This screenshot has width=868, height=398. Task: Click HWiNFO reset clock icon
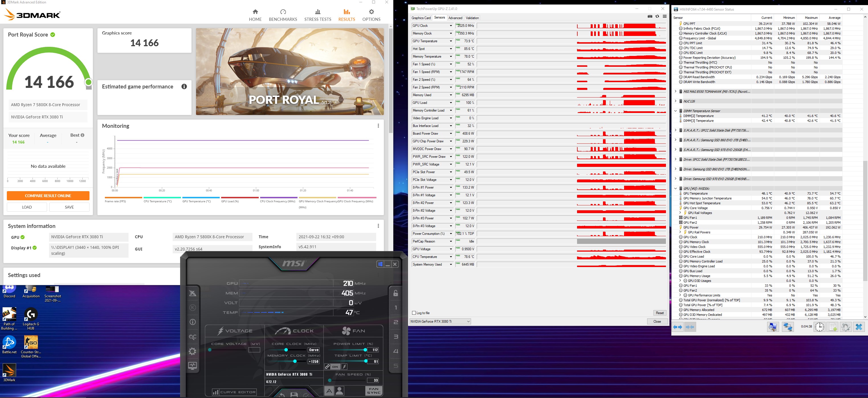coord(820,327)
